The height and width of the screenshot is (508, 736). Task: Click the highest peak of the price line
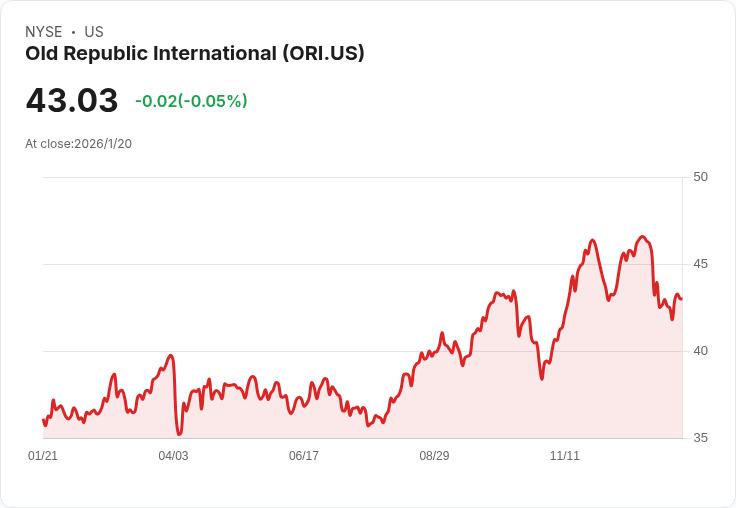click(x=642, y=237)
